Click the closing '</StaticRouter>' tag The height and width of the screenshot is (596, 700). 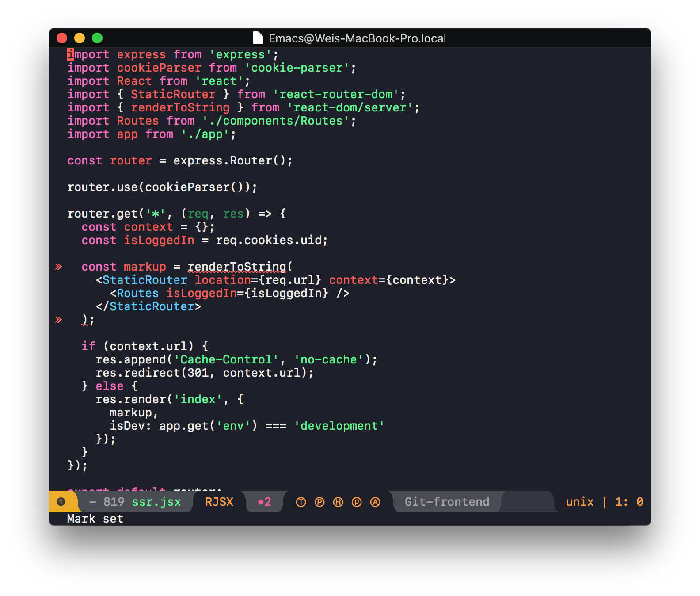[148, 306]
